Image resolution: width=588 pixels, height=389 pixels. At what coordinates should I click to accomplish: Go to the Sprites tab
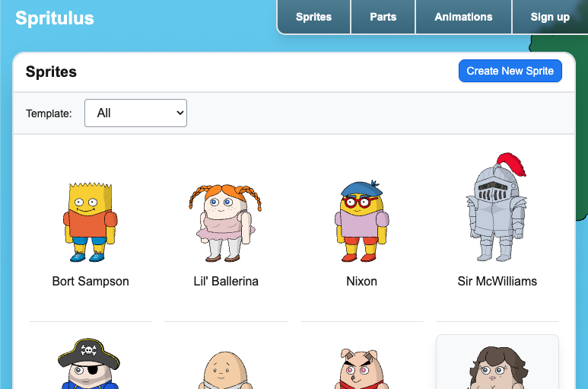313,17
